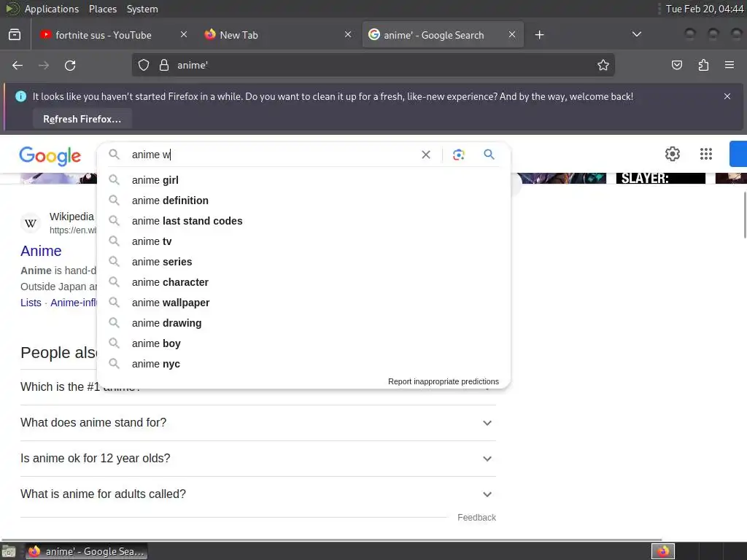747x560 pixels.
Task: Open the System menu
Action: [142, 9]
